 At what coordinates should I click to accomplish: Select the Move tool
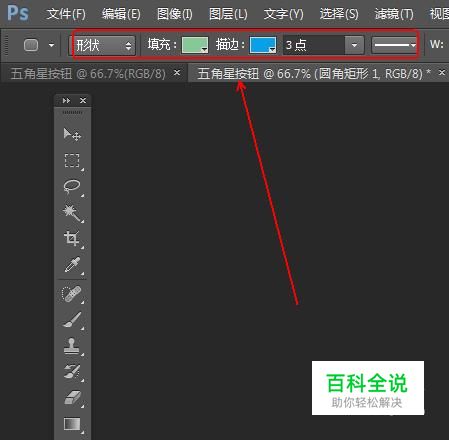tap(72, 135)
